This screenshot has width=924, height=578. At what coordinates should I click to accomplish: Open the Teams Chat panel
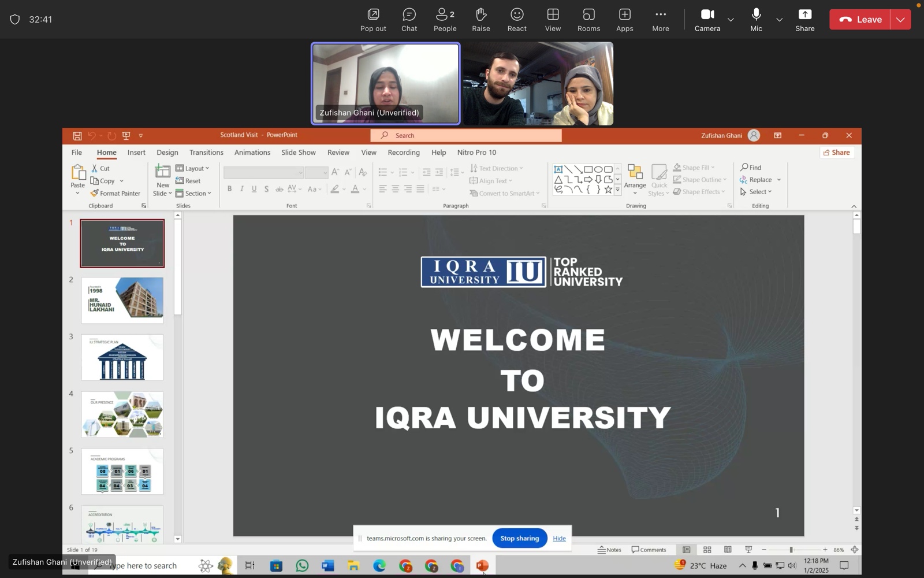409,20
